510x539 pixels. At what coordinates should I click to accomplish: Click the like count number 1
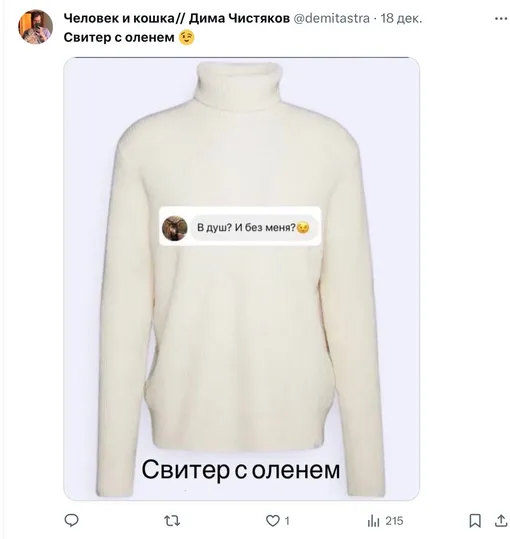287,521
